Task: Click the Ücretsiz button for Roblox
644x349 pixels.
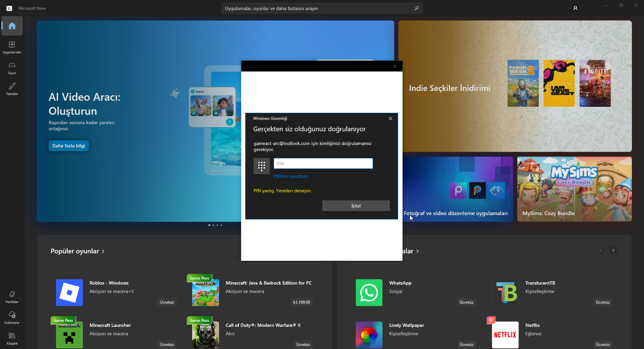Action: pos(167,302)
